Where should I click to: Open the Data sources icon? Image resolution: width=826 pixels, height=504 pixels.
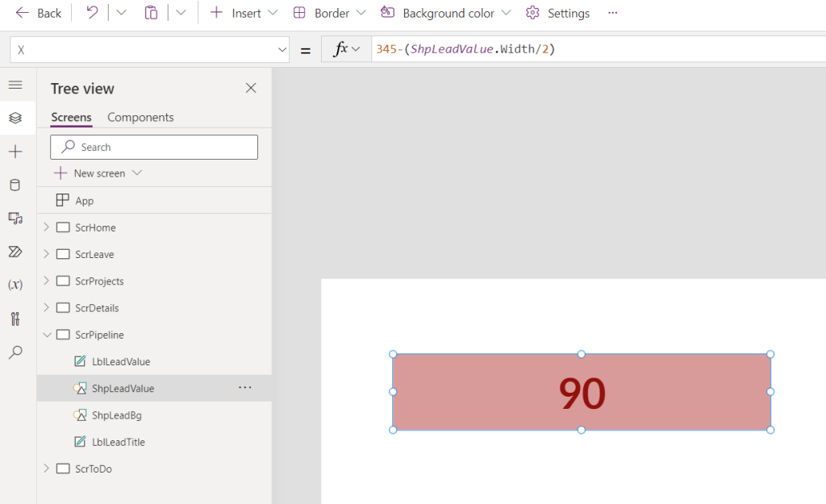pos(15,185)
